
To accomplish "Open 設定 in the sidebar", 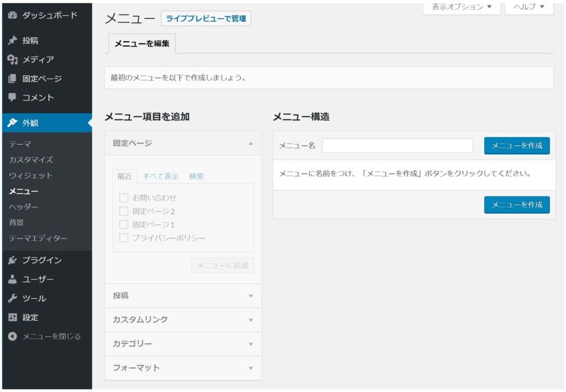I will tap(30, 317).
